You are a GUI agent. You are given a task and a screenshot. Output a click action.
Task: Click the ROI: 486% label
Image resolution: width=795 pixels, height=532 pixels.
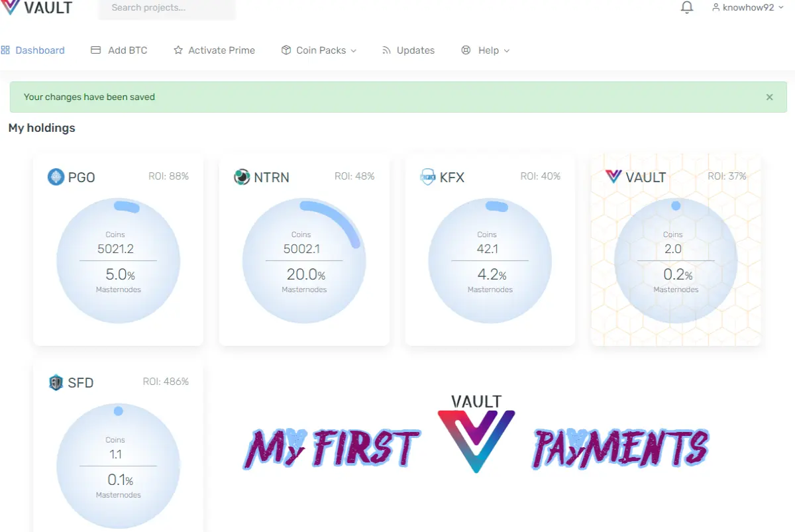pos(166,382)
